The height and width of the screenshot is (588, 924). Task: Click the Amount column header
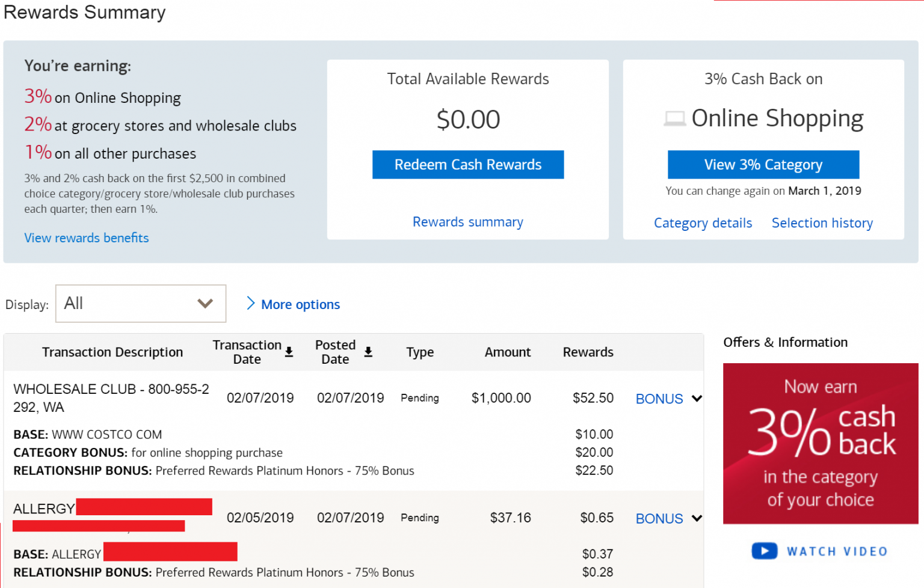(507, 352)
